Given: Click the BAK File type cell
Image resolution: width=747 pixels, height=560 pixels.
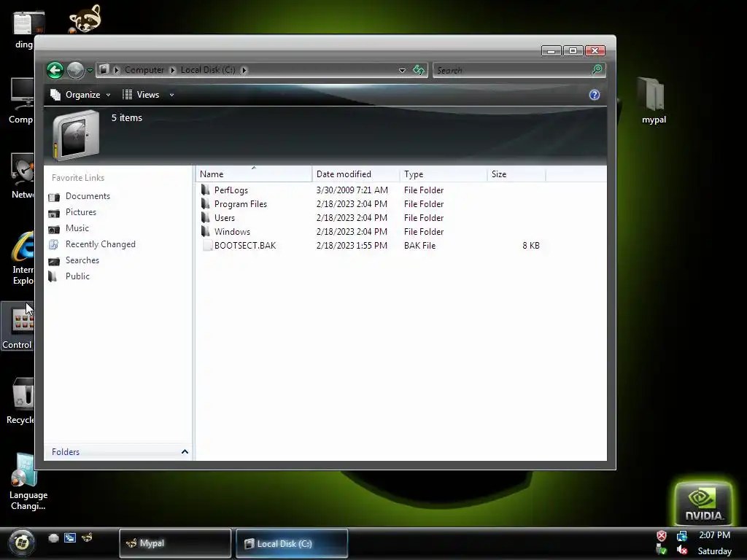Looking at the screenshot, I should [x=419, y=246].
